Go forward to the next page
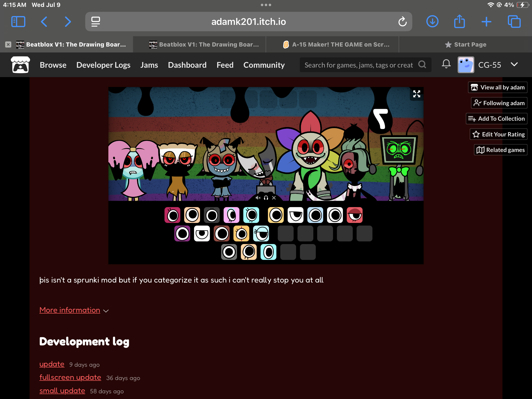The image size is (532, 399). 68,22
